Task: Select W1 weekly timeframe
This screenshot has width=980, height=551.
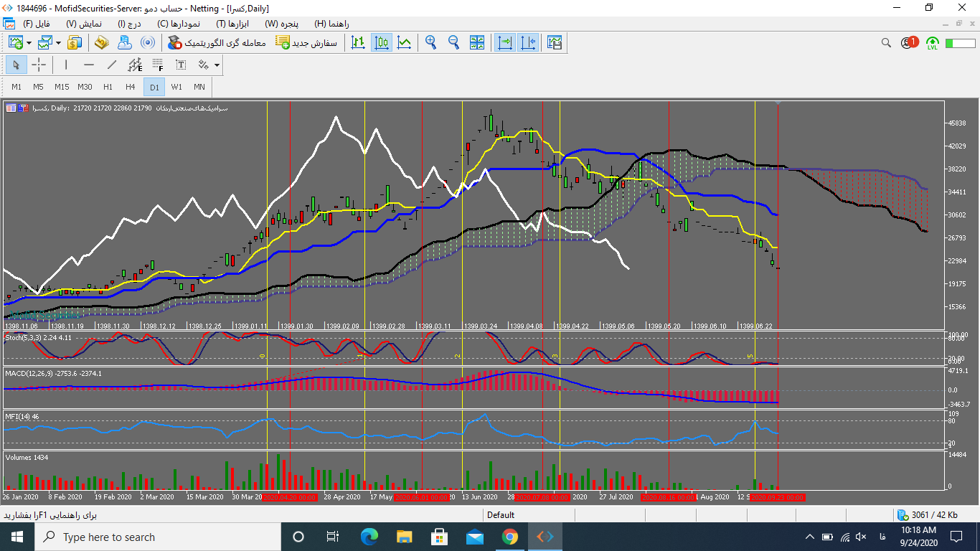Action: click(x=176, y=87)
